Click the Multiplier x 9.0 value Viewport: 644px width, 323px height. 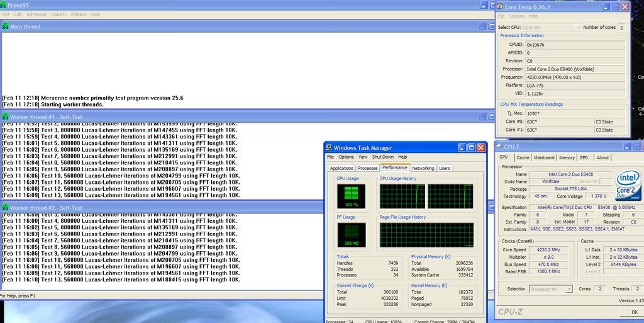tap(548, 257)
